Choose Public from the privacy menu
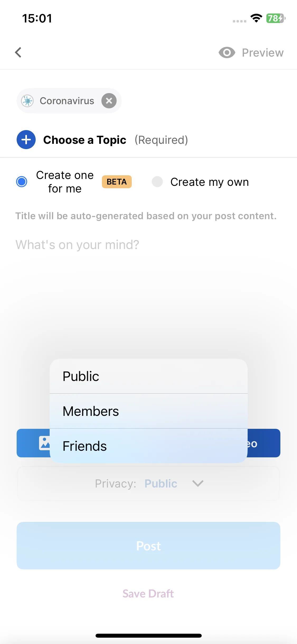Viewport: 297px width, 644px height. (149, 376)
